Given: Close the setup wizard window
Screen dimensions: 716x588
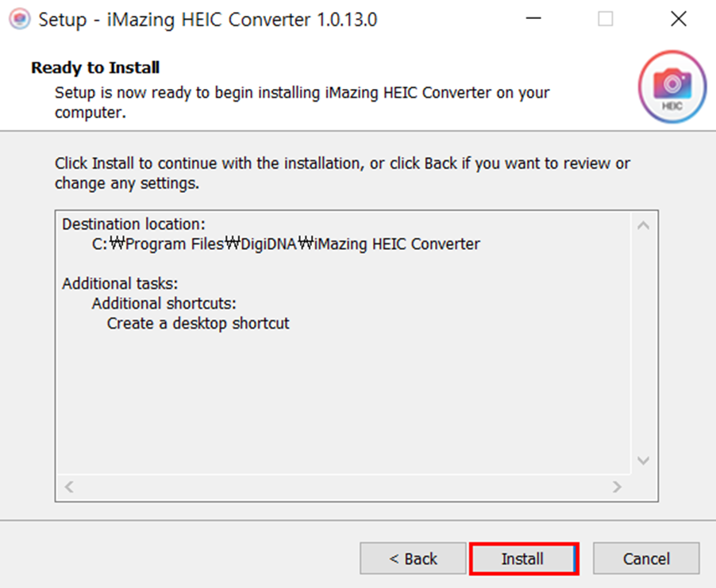Looking at the screenshot, I should (x=679, y=19).
